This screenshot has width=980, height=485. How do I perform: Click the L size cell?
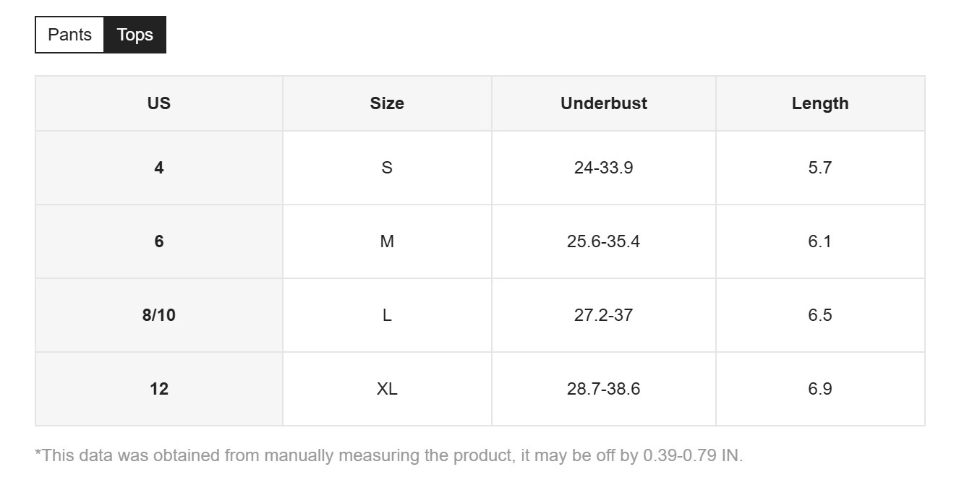387,315
